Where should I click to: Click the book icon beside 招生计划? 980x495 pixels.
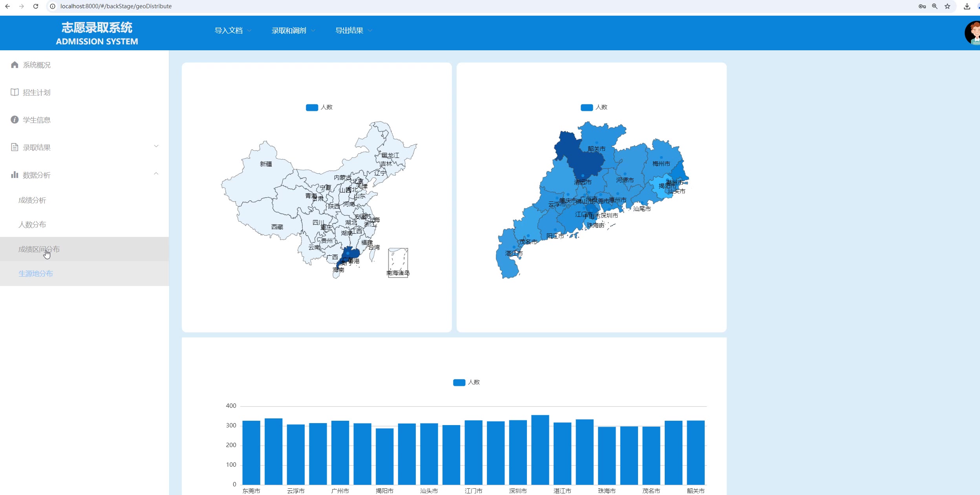(15, 92)
